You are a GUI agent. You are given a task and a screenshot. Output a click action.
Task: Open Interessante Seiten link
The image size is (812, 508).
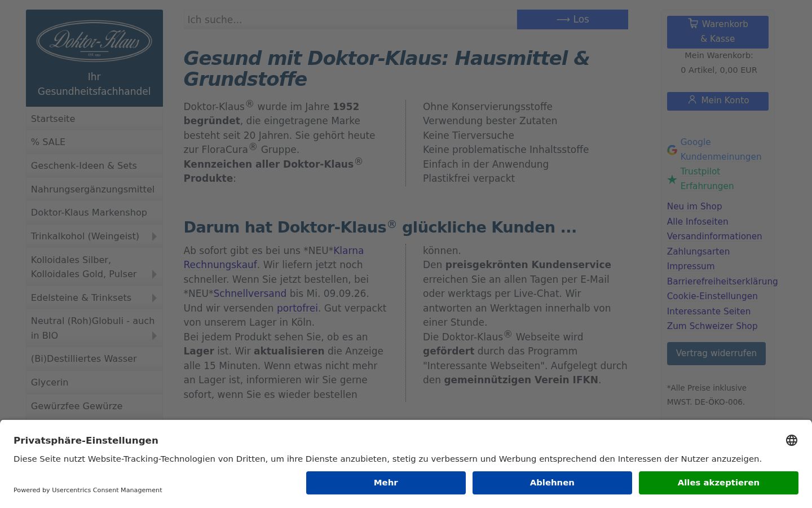[x=709, y=312]
